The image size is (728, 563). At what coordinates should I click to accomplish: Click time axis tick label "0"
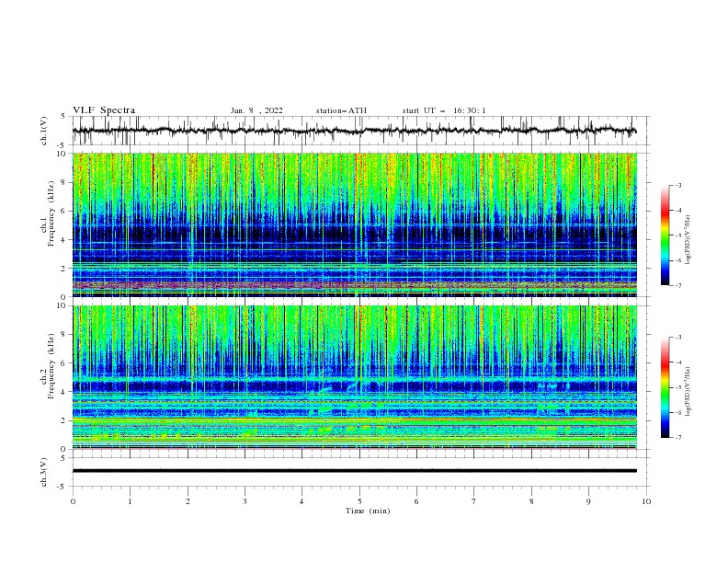tap(73, 501)
